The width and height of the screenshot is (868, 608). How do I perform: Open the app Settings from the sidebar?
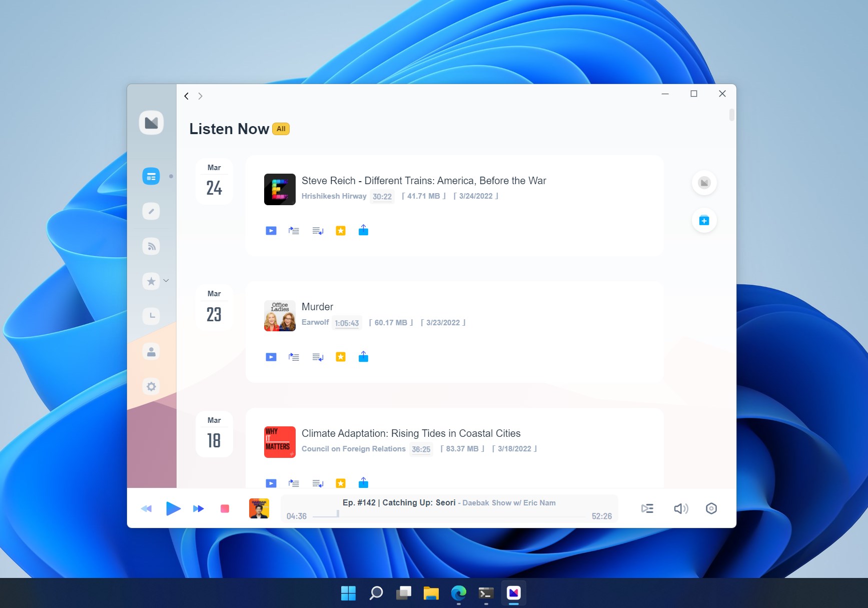(x=151, y=386)
